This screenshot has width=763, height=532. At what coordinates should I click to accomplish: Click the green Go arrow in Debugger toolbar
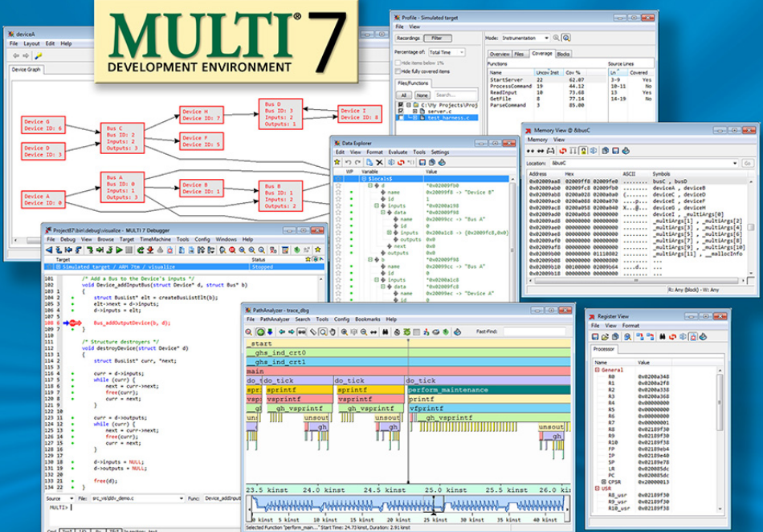pos(119,250)
